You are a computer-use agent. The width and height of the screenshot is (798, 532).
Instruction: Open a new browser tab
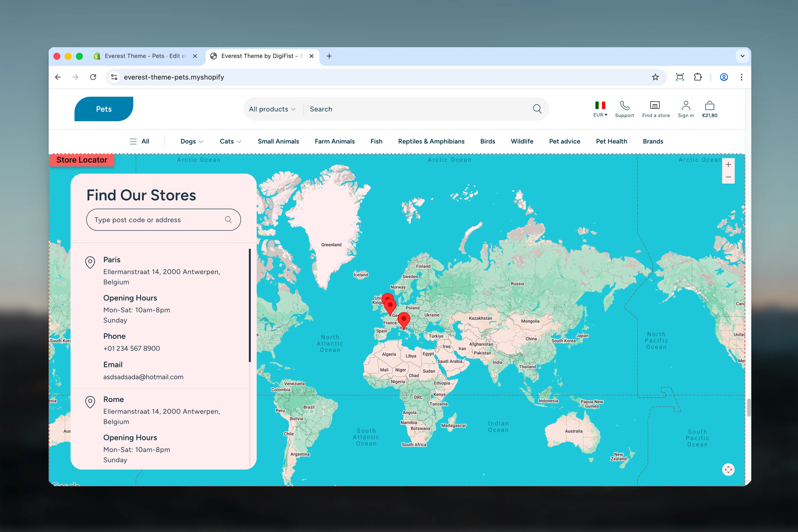click(329, 56)
